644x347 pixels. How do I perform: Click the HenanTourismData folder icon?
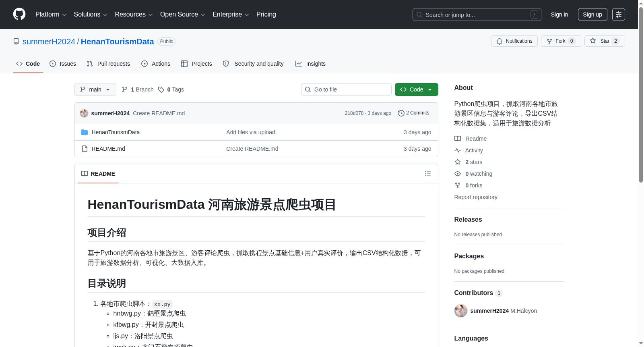coord(85,132)
